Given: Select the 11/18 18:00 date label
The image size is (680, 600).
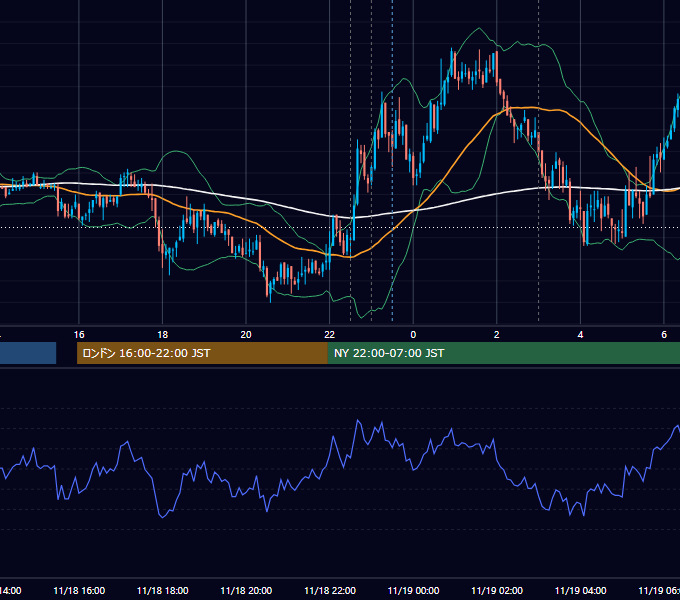Looking at the screenshot, I should click(x=163, y=590).
